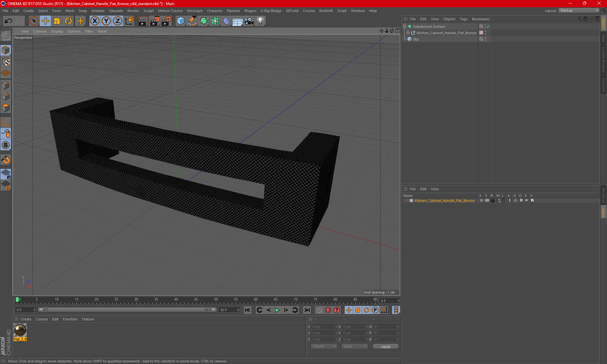Open the Layout Startup dropdown
607x364 pixels.
coord(579,10)
